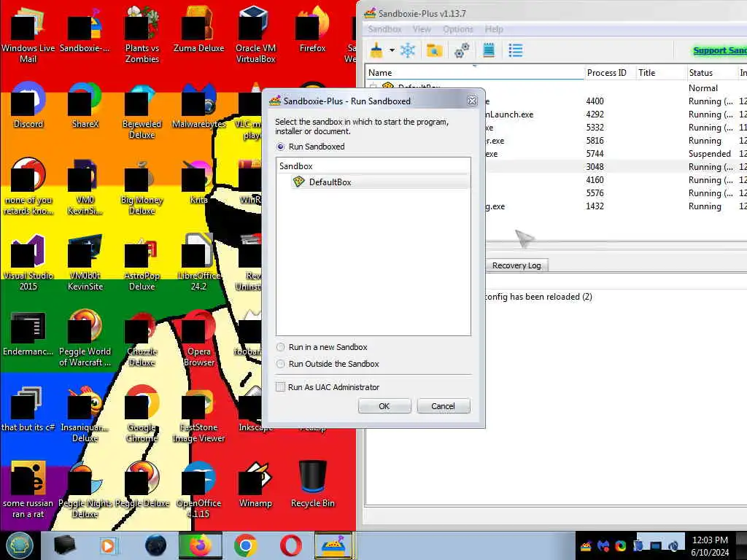The width and height of the screenshot is (747, 560).
Task: Click the Firefox taskbar icon
Action: [x=200, y=545]
